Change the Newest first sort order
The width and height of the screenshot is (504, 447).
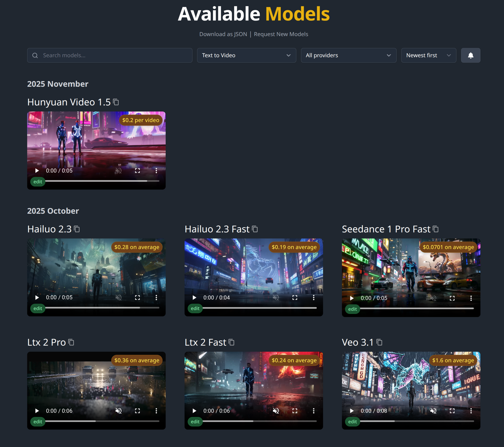click(x=428, y=55)
